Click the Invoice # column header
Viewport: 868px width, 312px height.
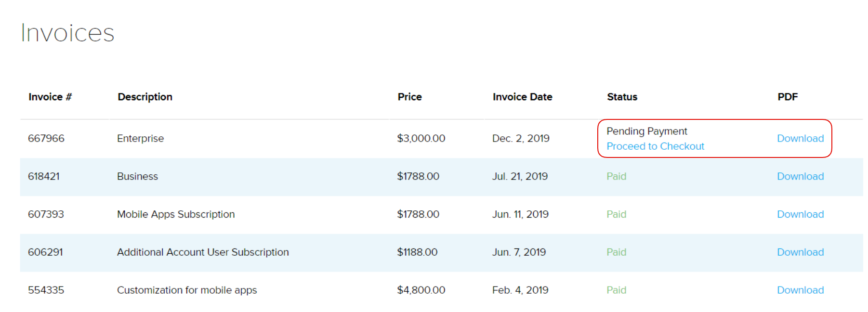pos(50,97)
